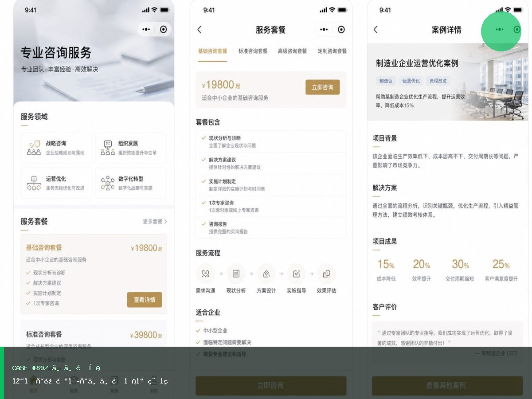Tap the 方案设计 process step icon
Image resolution: width=532 pixels, height=399 pixels.
pyautogui.click(x=266, y=274)
